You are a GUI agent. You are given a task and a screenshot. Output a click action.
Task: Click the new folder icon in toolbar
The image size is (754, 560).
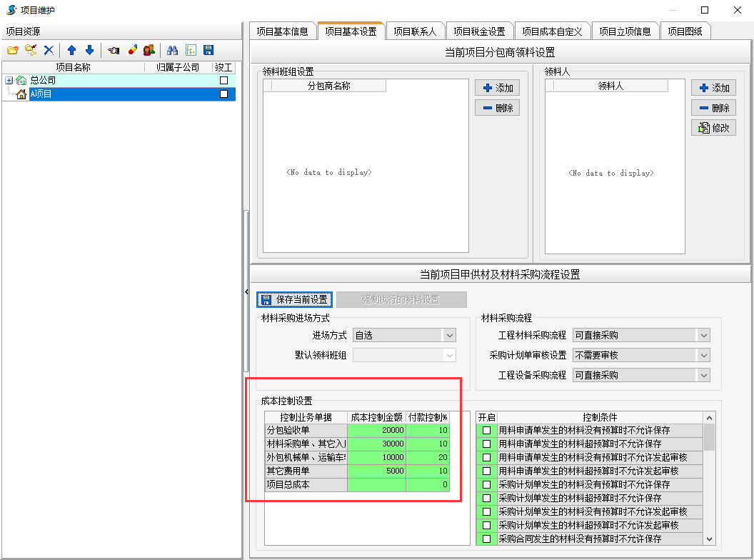tap(12, 50)
